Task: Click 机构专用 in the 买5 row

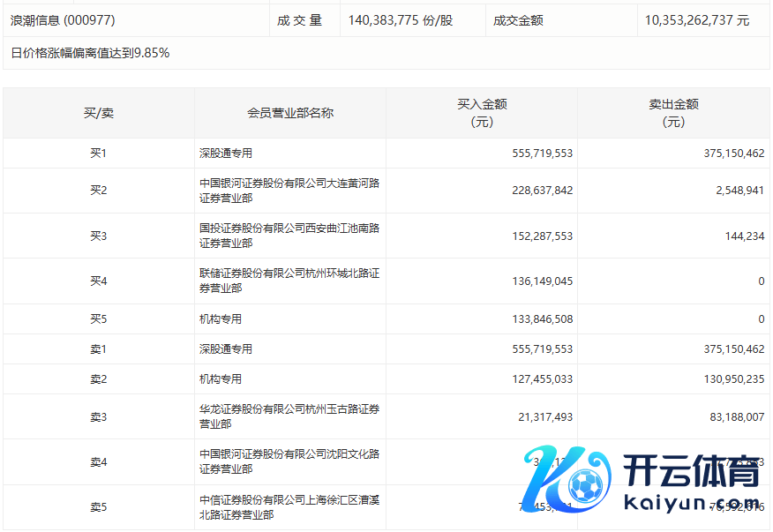Action: pos(221,319)
